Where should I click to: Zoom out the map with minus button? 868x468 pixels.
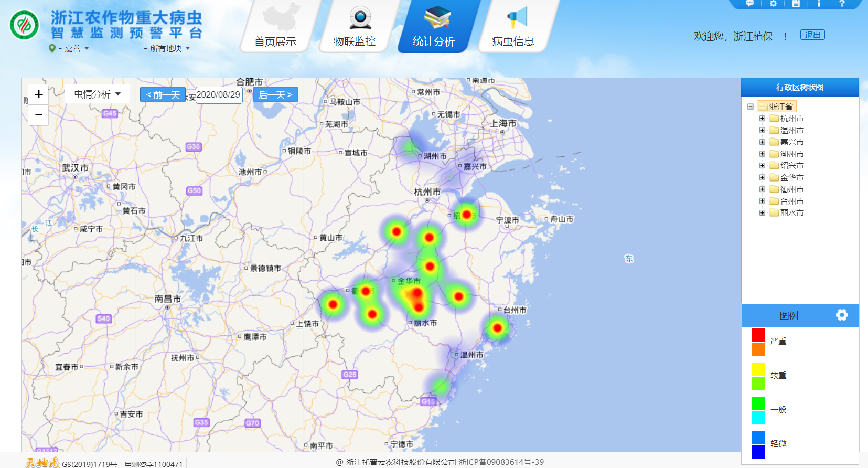[38, 114]
